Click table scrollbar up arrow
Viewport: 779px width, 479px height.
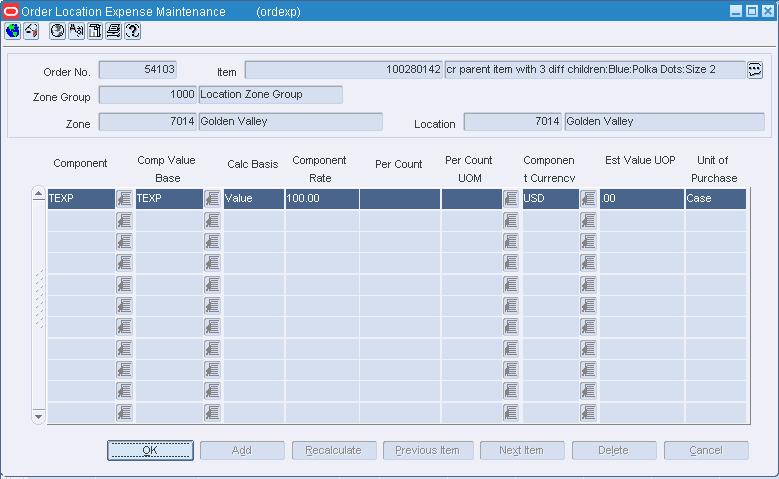38,194
